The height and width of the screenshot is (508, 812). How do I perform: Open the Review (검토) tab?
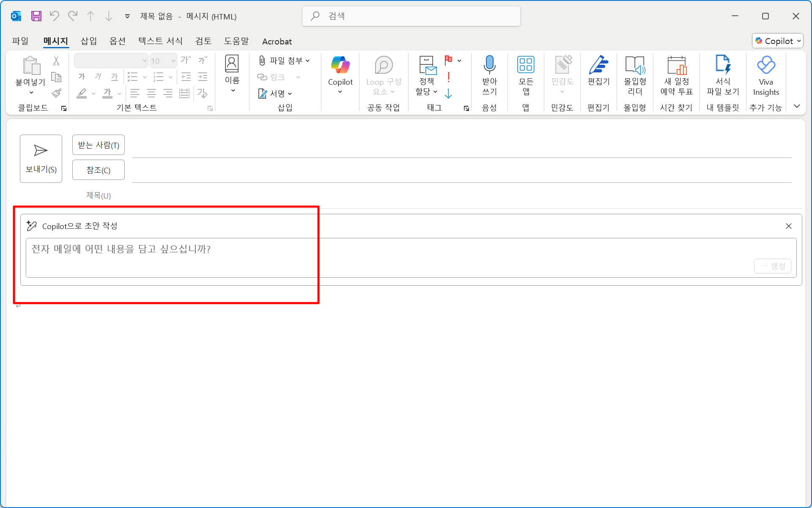click(x=203, y=41)
